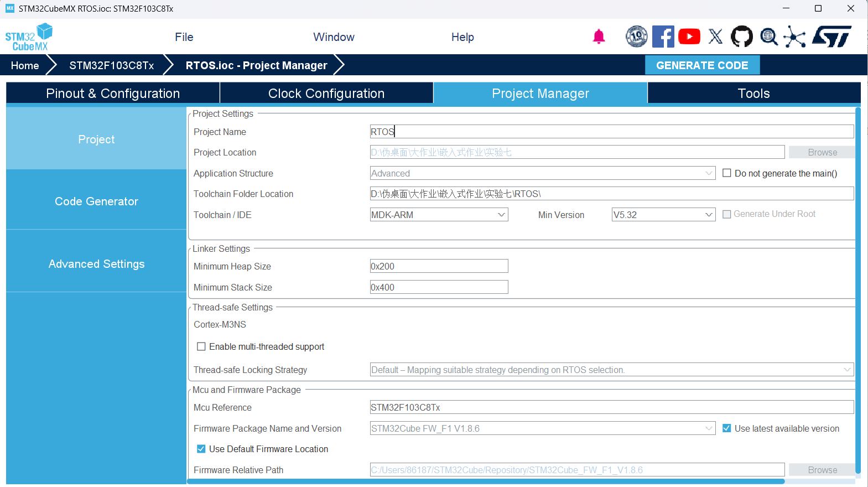This screenshot has height=487, width=868.
Task: Focus the Project Name field
Action: pyautogui.click(x=612, y=132)
